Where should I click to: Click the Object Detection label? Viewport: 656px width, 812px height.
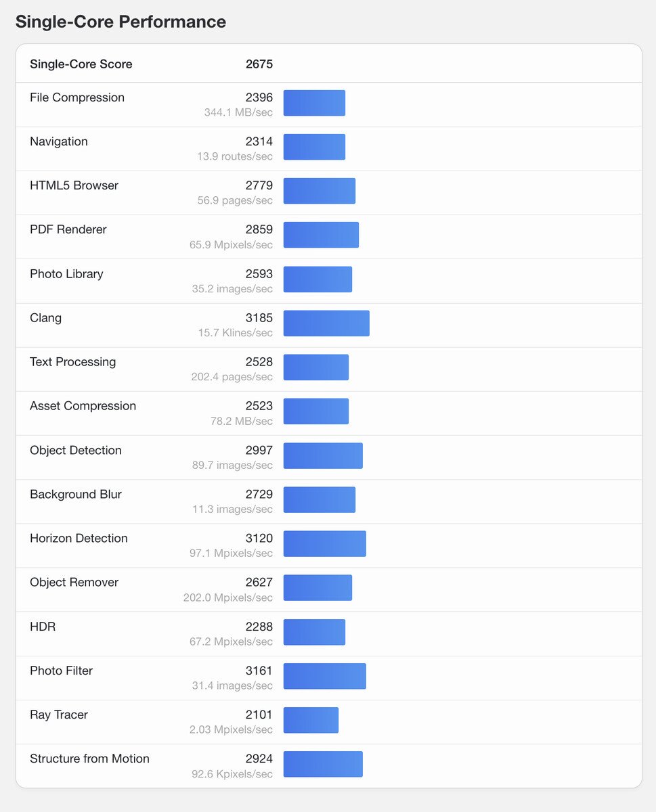pyautogui.click(x=76, y=451)
